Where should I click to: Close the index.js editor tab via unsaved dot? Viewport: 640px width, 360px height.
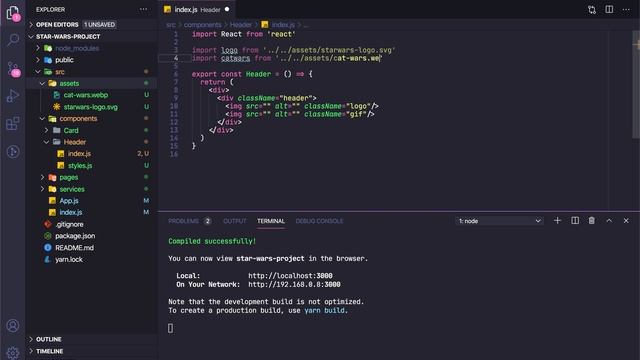pyautogui.click(x=227, y=9)
